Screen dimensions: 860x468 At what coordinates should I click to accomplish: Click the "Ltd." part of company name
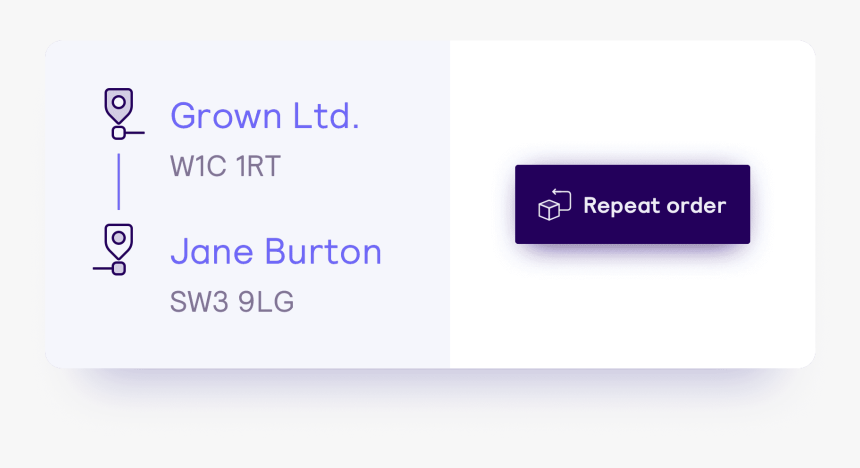click(x=326, y=116)
